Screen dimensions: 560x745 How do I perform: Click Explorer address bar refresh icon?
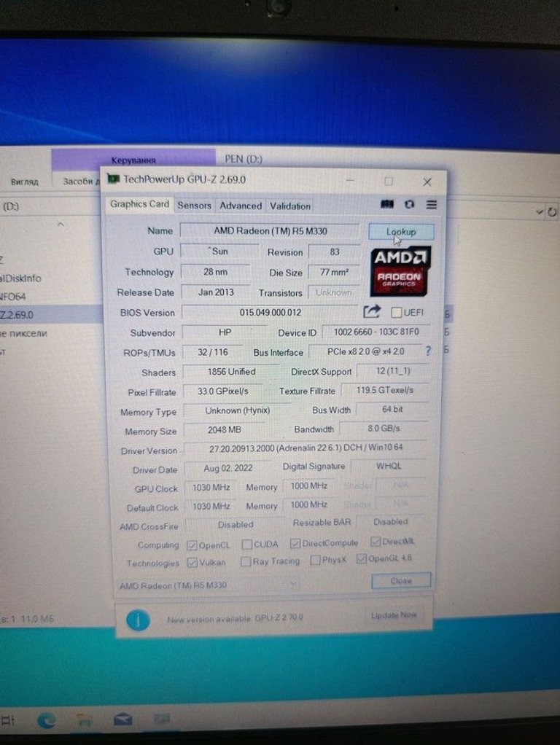click(x=552, y=212)
